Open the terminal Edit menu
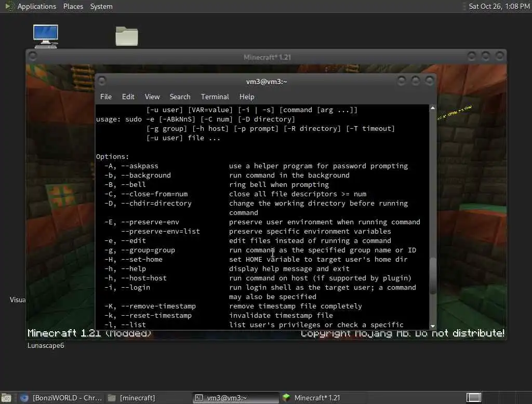Image resolution: width=532 pixels, height=404 pixels. click(x=128, y=97)
